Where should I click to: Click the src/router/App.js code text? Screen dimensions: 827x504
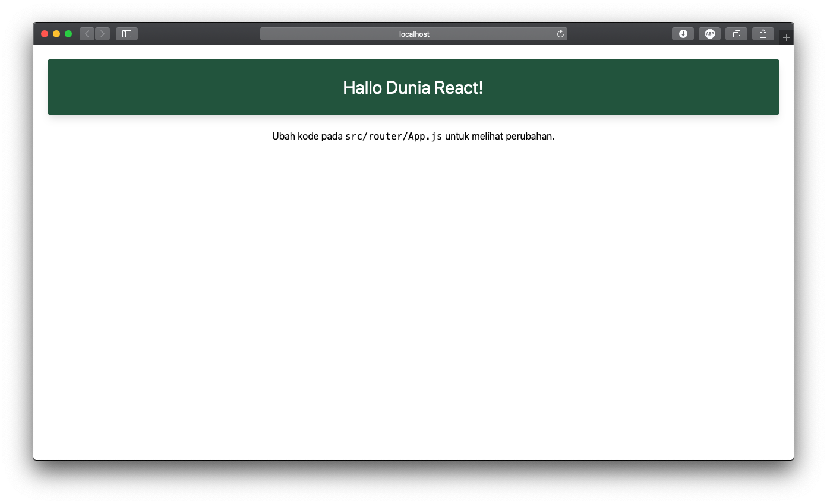click(393, 136)
